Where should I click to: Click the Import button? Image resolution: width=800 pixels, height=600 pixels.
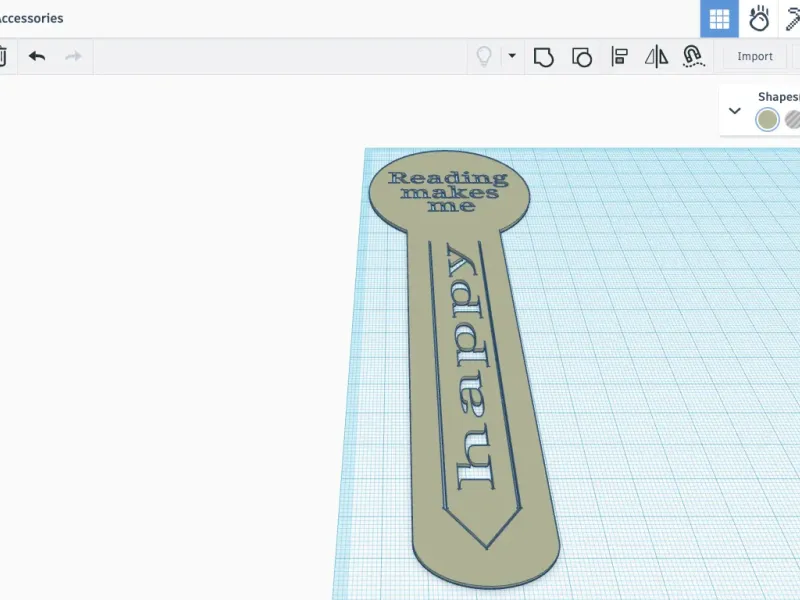[x=755, y=56]
